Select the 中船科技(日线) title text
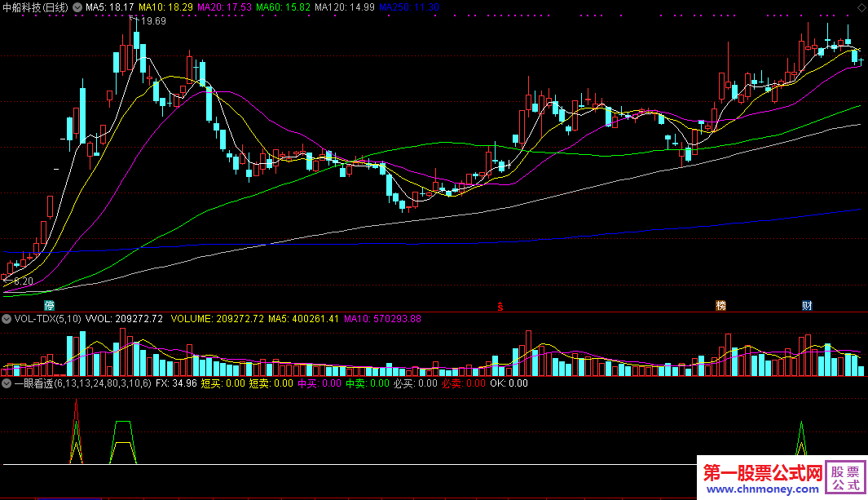This screenshot has height=500, width=868. tap(36, 8)
